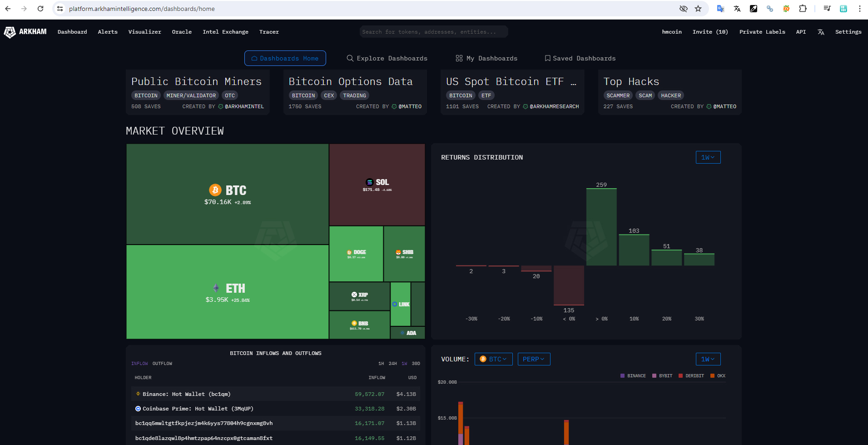Toggle DERIBIT series in volume legend
The height and width of the screenshot is (445, 868).
click(691, 376)
